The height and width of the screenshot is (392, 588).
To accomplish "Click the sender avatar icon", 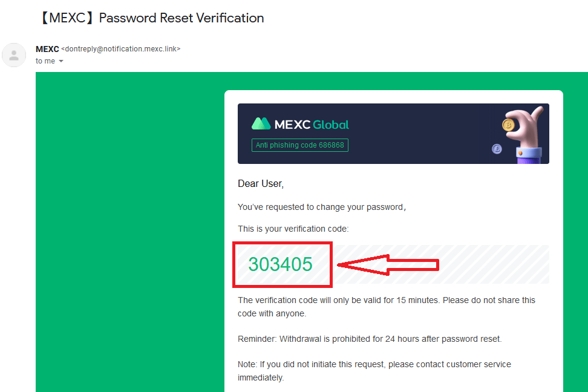I will [14, 55].
